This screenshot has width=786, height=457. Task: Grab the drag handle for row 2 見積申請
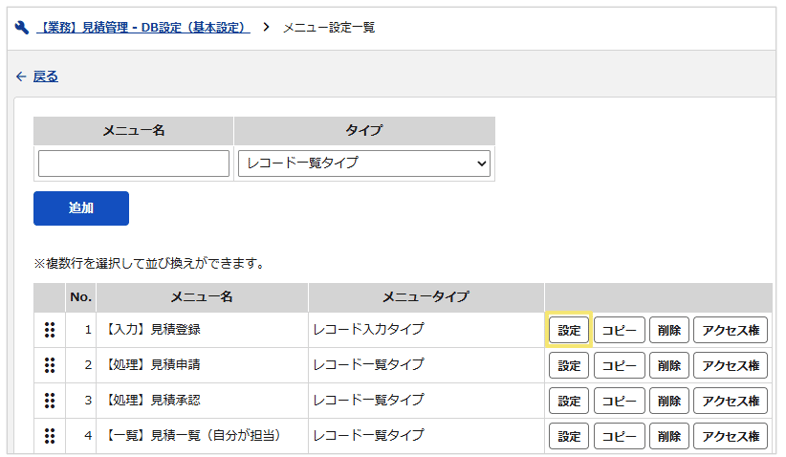point(50,365)
